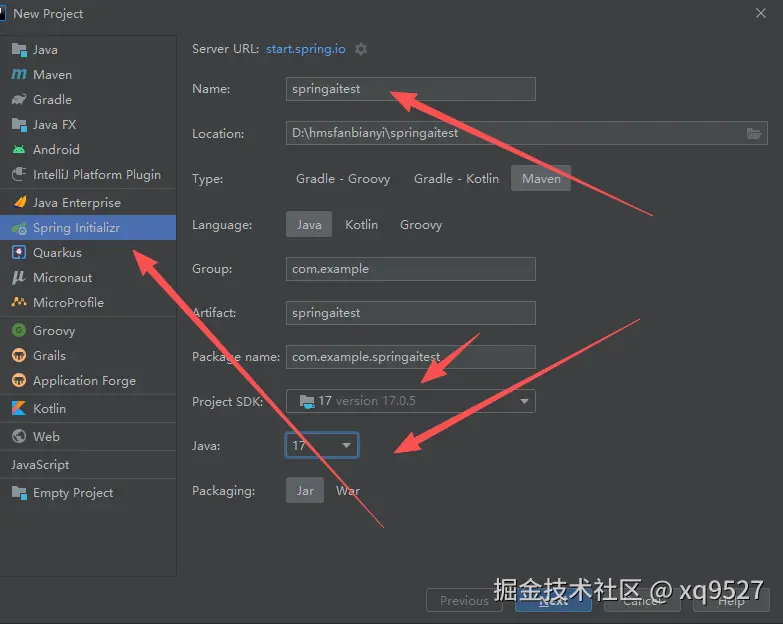Open the start.spring.io server link
The height and width of the screenshot is (624, 783).
[306, 49]
